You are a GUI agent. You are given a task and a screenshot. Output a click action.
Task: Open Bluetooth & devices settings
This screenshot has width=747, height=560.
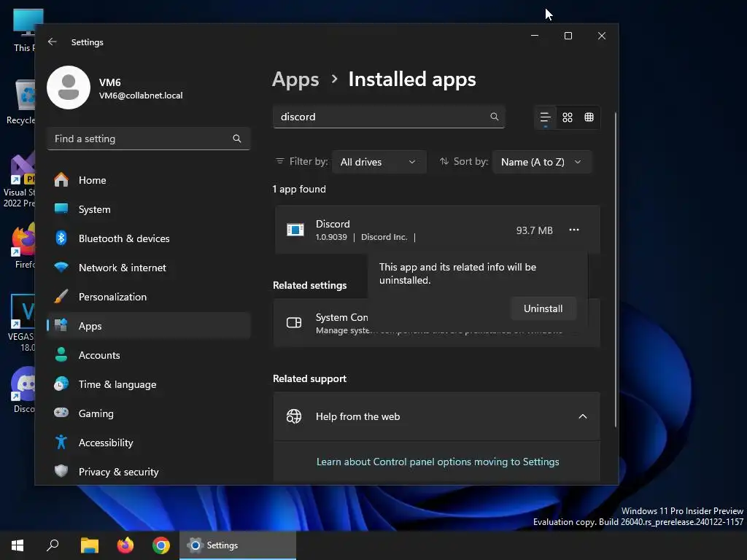pos(149,238)
